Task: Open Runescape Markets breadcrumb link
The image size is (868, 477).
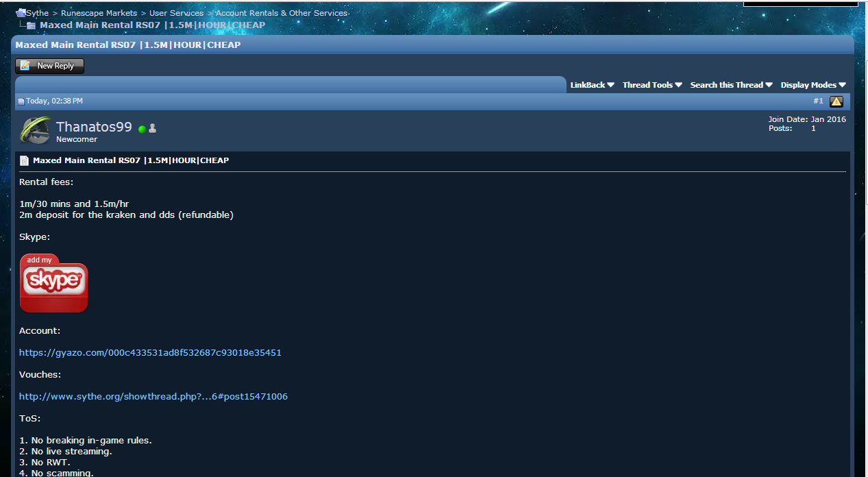Action: 99,13
